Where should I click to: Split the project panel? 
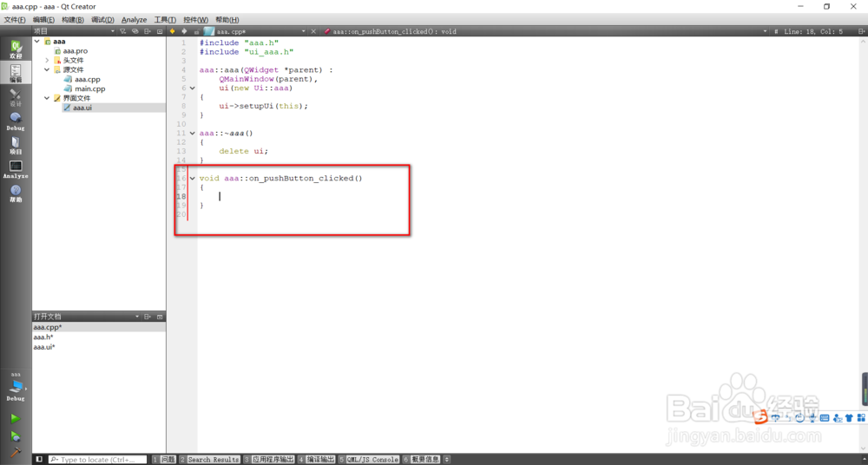[148, 31]
